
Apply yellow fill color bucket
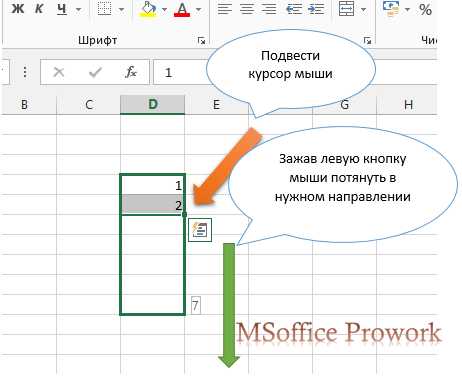pyautogui.click(x=148, y=9)
